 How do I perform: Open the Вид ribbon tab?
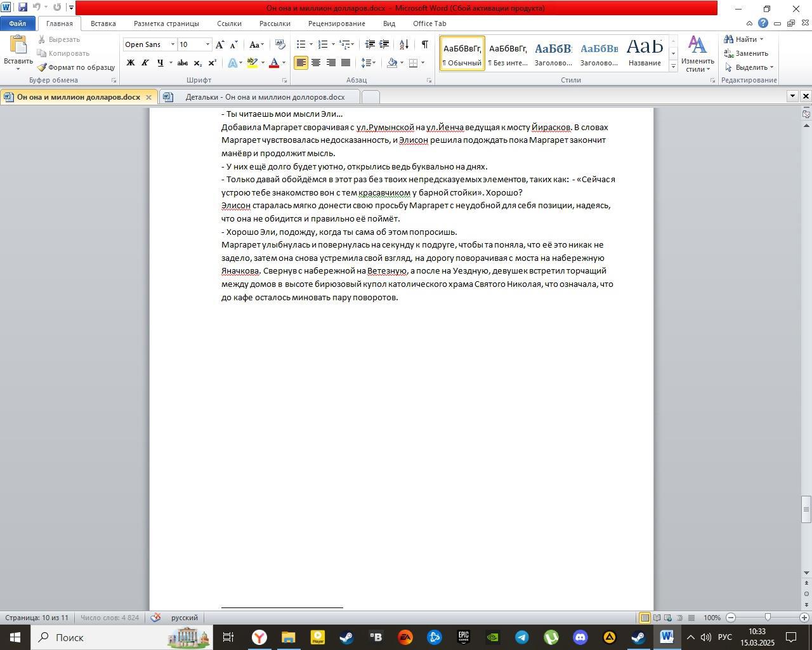coord(389,23)
